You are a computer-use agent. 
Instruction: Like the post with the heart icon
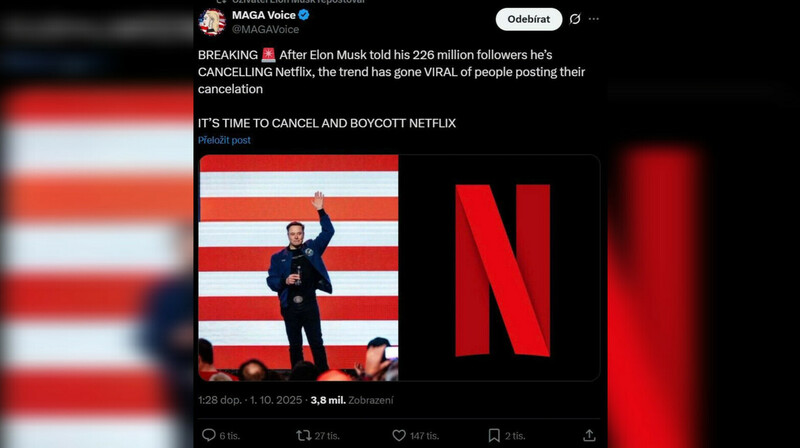coord(399,435)
